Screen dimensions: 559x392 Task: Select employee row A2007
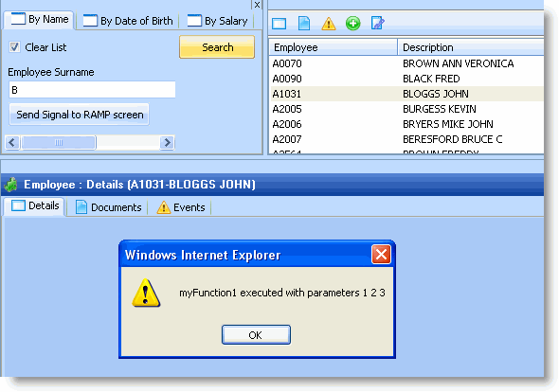(406, 139)
